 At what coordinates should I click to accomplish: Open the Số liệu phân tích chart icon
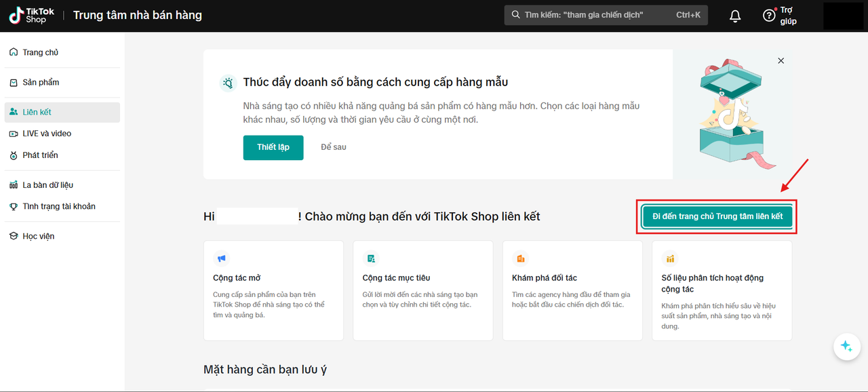coord(671,258)
